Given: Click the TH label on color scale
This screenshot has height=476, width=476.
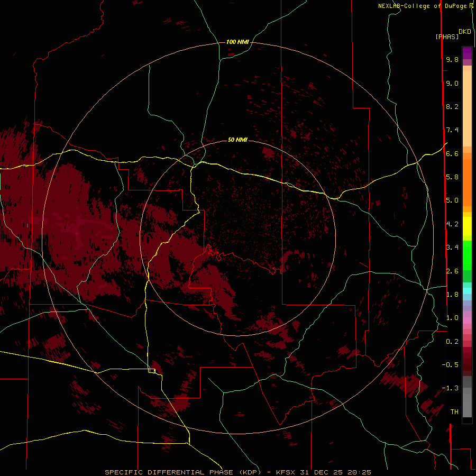Looking at the screenshot, I should [454, 412].
